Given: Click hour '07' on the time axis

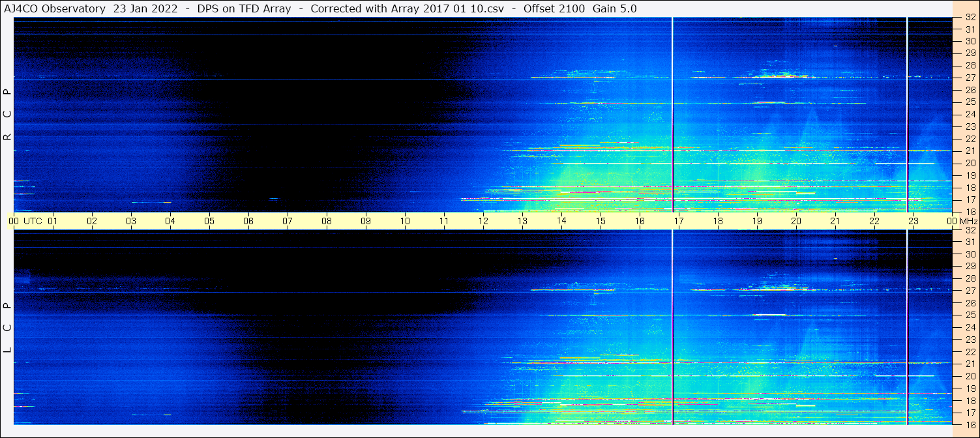Looking at the screenshot, I should coord(288,221).
